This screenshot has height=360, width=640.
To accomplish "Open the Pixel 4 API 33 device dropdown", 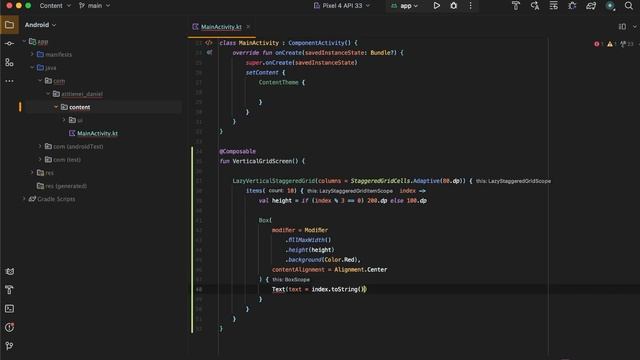I will 342,6.
